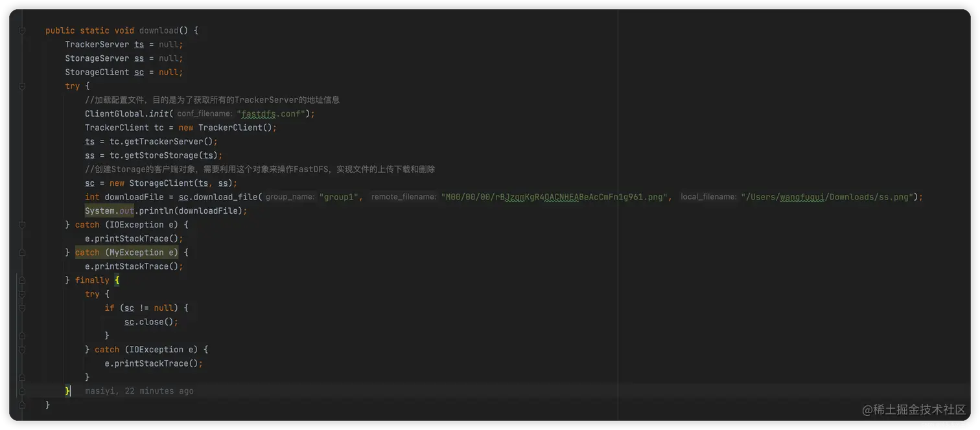Click the local_filename parameter hint
Screen dimensions: 980x430
coord(708,197)
